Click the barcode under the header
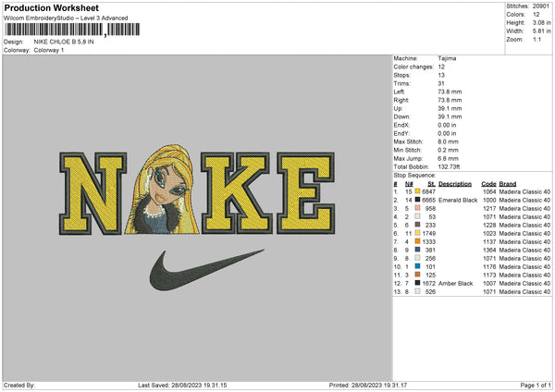The image size is (555, 392). click(72, 30)
